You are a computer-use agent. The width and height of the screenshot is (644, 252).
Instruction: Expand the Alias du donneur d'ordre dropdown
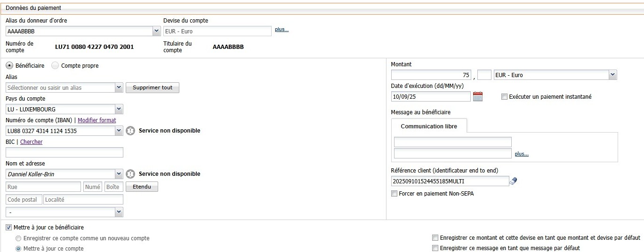156,31
